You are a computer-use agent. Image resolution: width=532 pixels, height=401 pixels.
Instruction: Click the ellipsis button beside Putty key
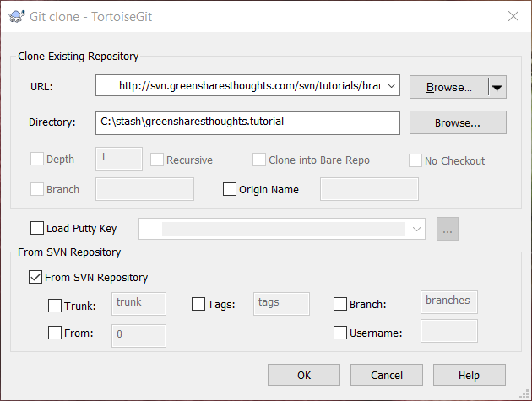coord(448,229)
